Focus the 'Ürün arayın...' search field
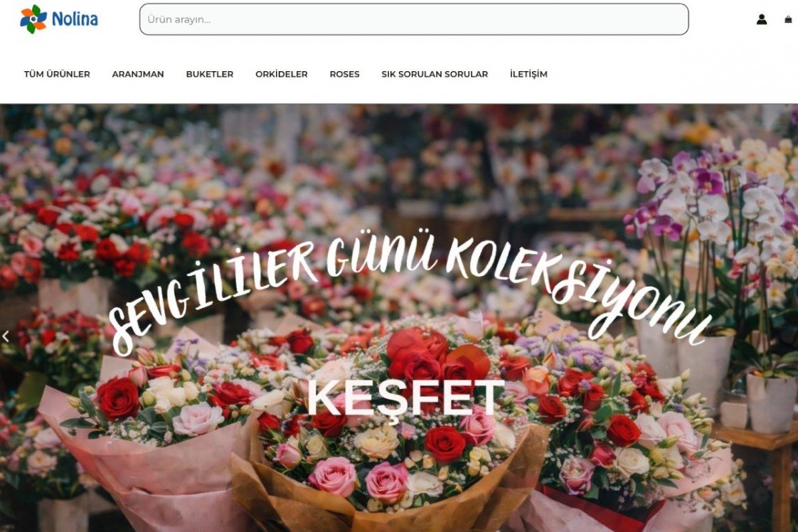Viewport: 798px width, 532px height. [414, 19]
